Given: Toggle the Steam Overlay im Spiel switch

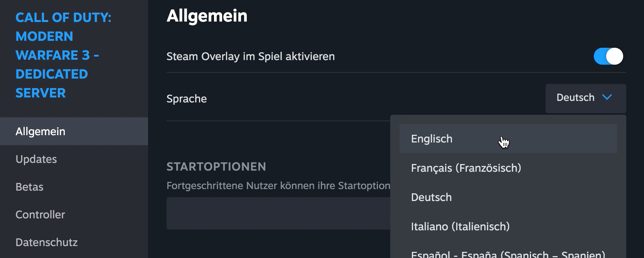Looking at the screenshot, I should point(608,57).
